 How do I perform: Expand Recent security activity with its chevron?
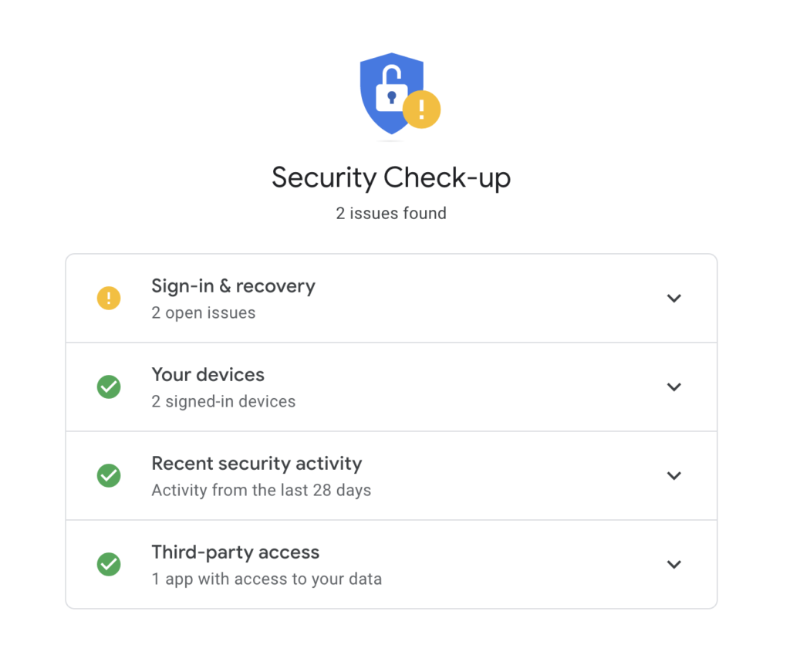click(x=674, y=476)
